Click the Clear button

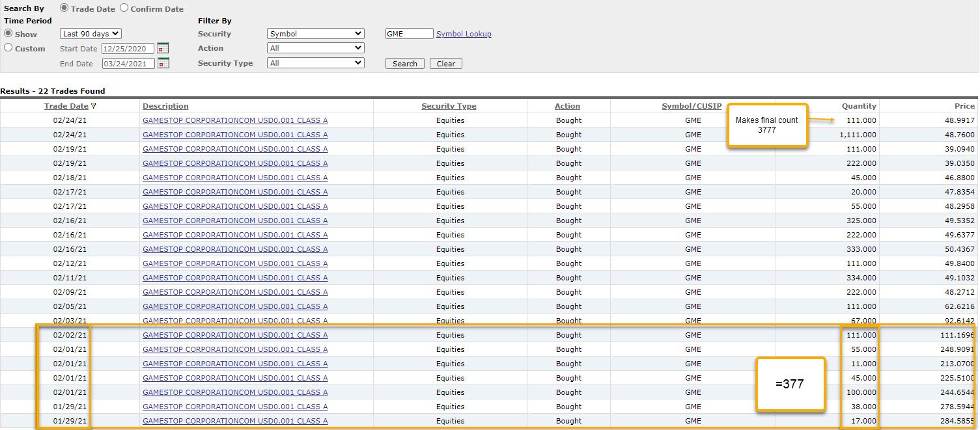pos(446,64)
